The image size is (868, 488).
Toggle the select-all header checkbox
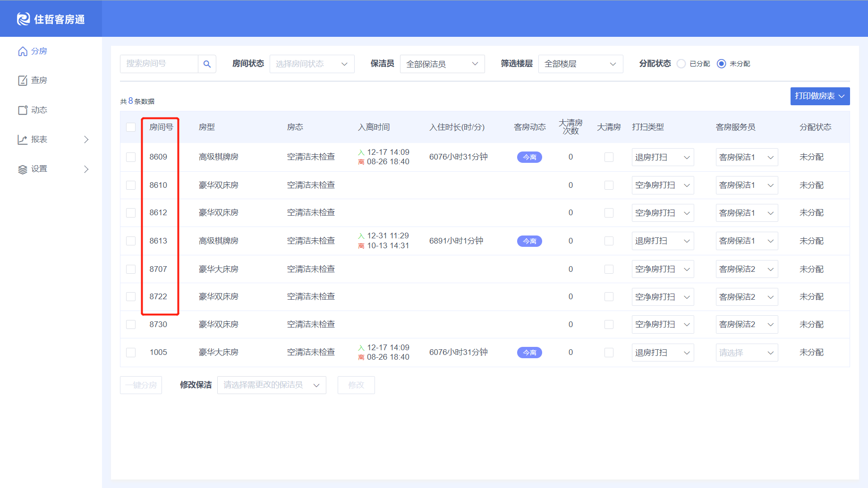pyautogui.click(x=131, y=127)
